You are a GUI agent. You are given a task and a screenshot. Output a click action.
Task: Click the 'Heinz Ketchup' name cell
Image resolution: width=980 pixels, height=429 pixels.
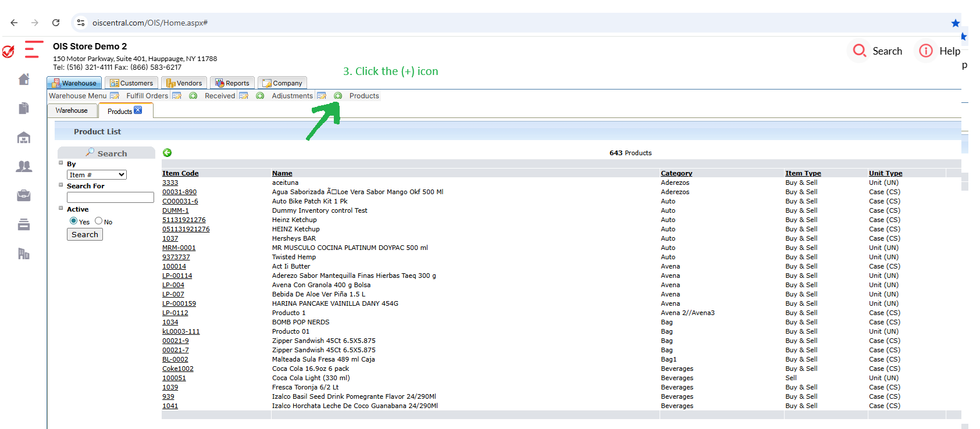294,220
